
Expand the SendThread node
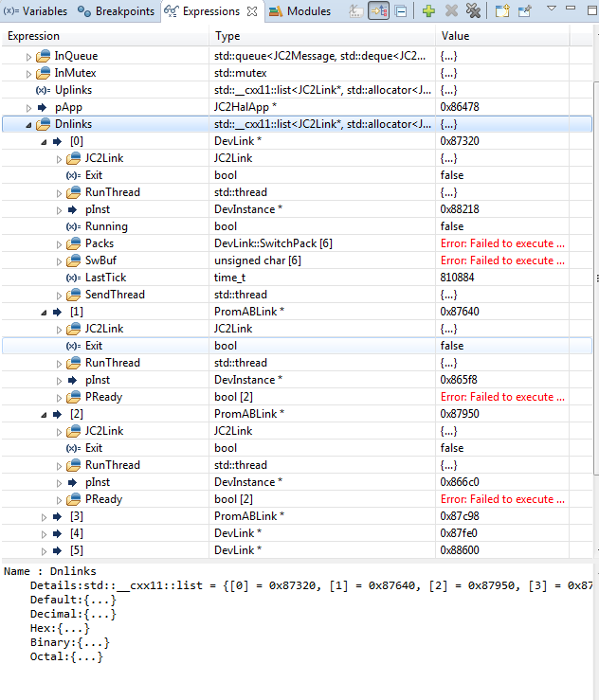click(59, 296)
